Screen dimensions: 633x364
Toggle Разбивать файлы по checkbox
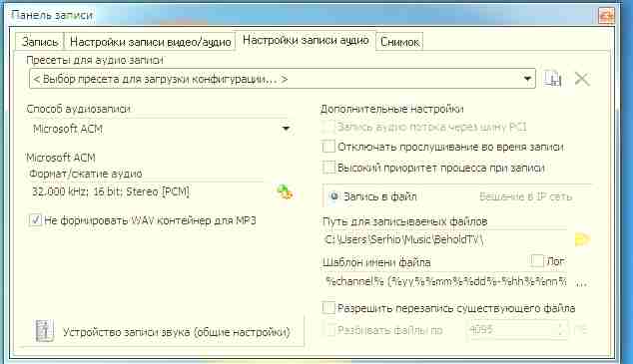coord(329,330)
